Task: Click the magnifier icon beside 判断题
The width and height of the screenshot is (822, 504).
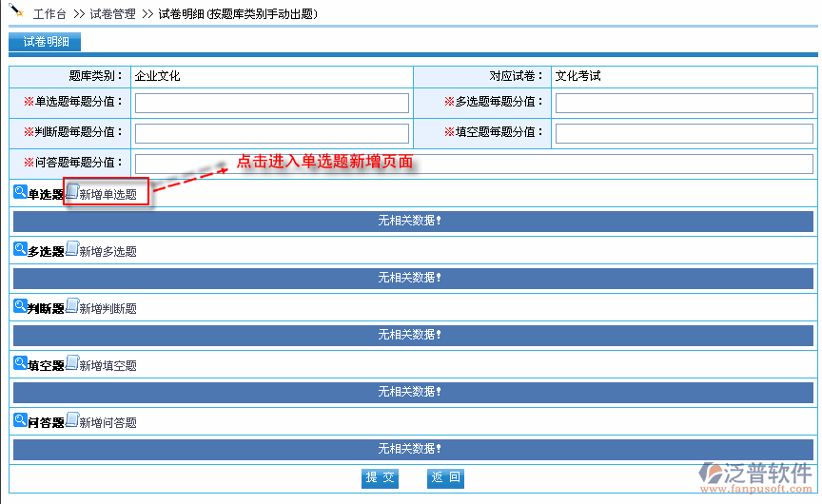Action: pyautogui.click(x=20, y=306)
